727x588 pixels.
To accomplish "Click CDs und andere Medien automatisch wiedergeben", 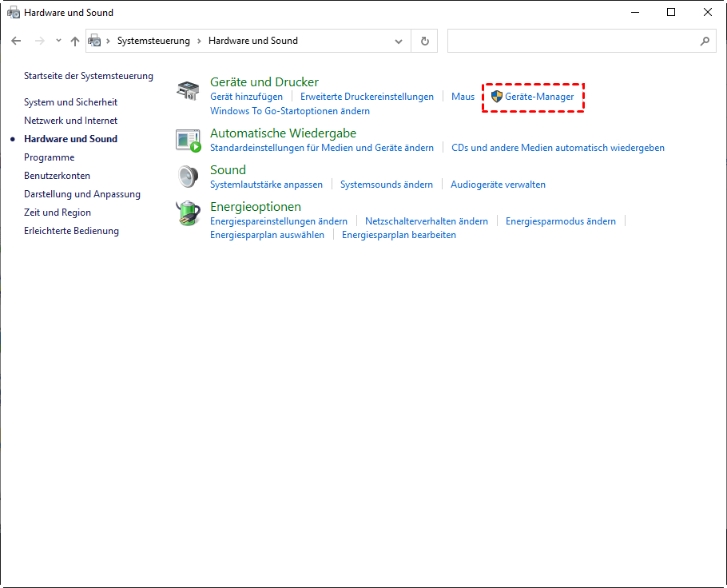I will click(558, 148).
